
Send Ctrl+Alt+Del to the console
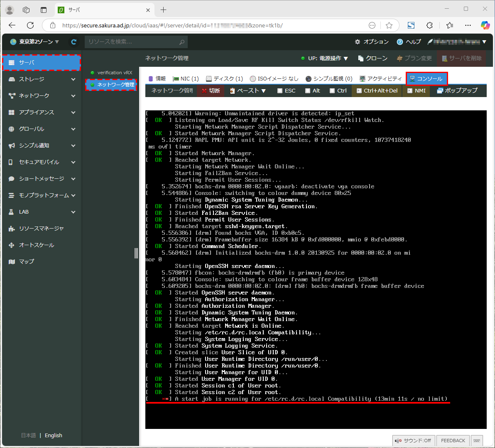[377, 91]
